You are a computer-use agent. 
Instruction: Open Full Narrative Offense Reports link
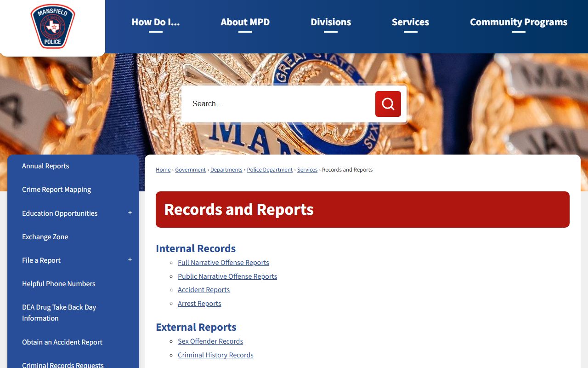(x=223, y=263)
